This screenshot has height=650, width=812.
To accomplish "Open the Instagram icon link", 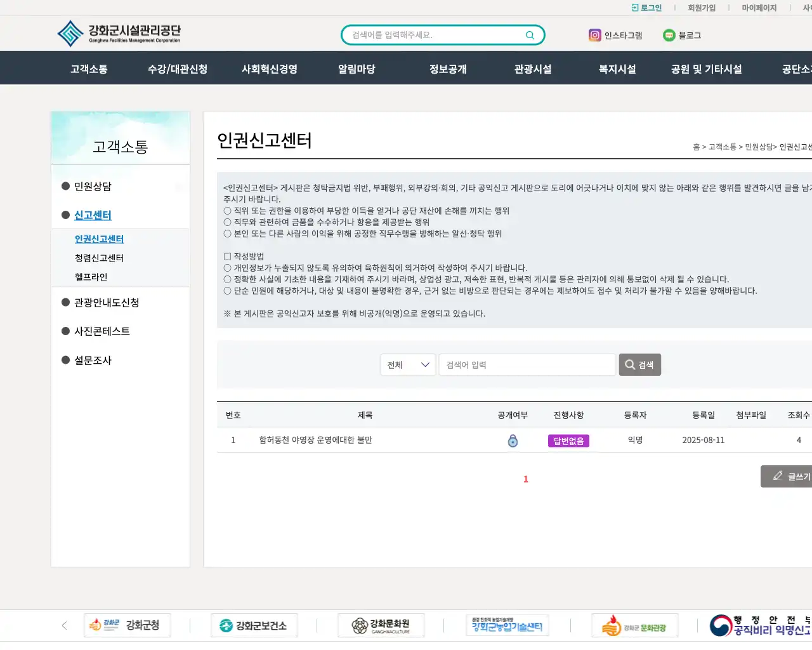I will click(594, 35).
